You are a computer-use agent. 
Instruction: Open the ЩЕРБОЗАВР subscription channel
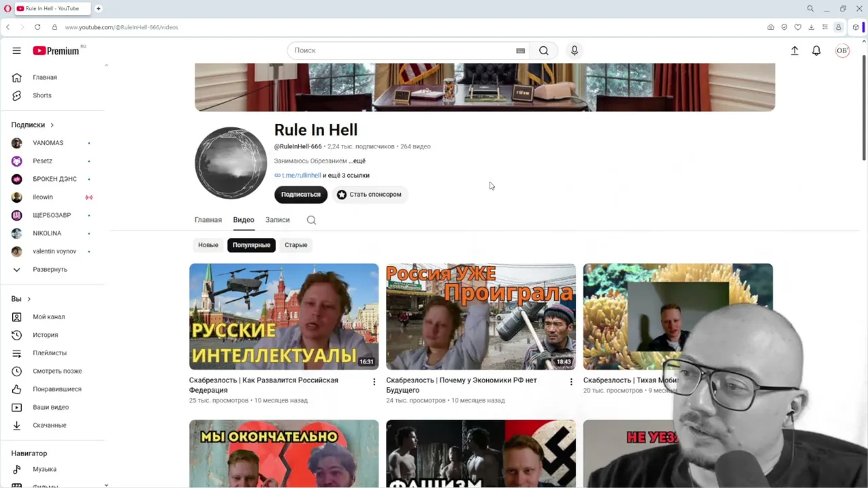pos(52,216)
